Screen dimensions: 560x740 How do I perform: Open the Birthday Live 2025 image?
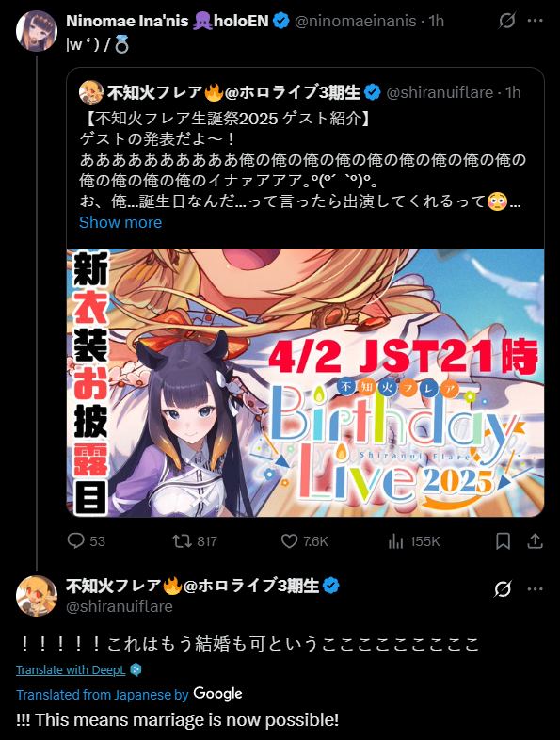tap(305, 383)
